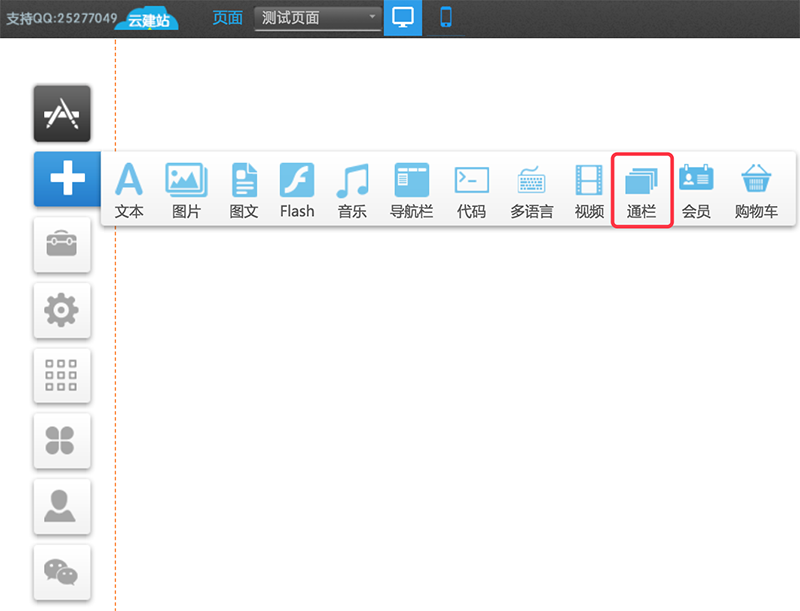Add the 会员 member module

point(696,190)
